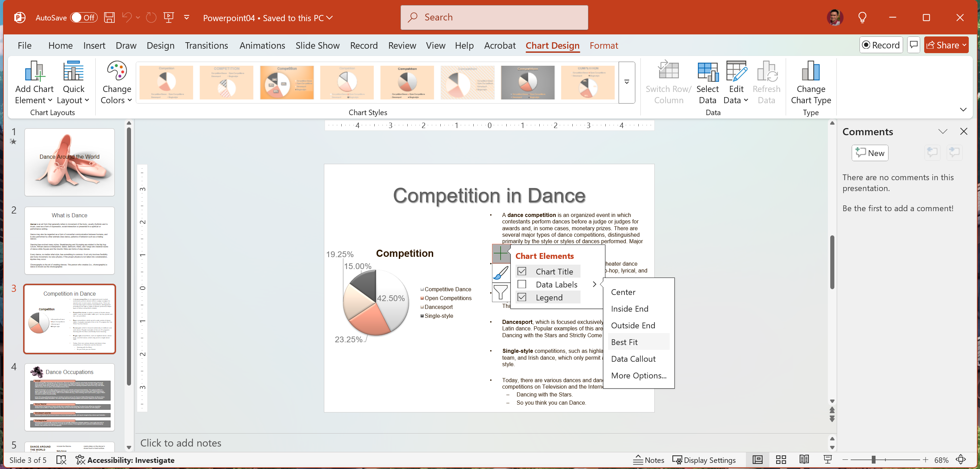The width and height of the screenshot is (980, 469).
Task: Start slide show from status bar
Action: click(828, 460)
